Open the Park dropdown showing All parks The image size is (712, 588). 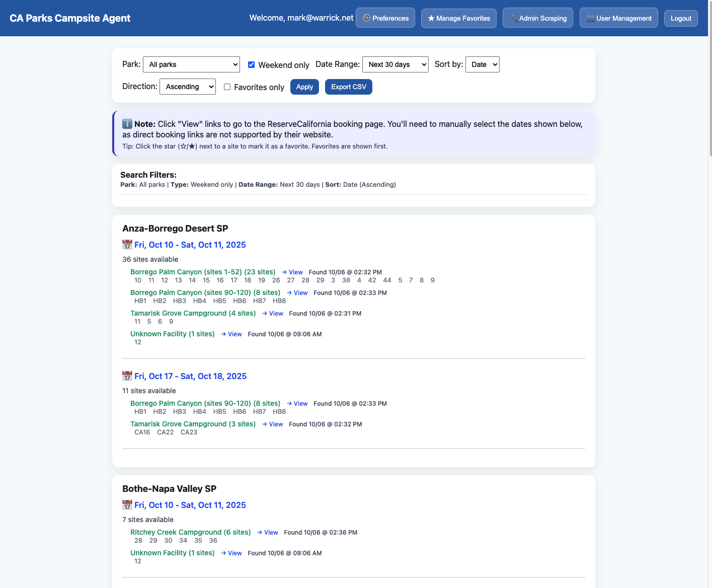192,64
